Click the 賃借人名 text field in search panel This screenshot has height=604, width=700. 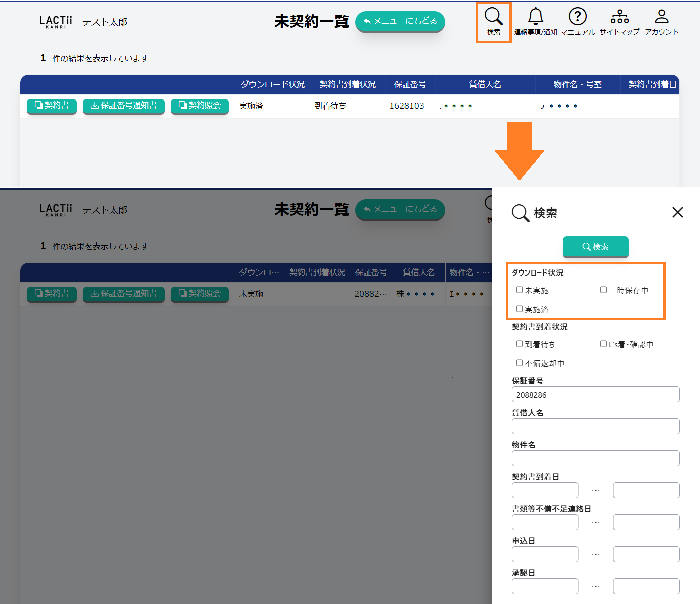pos(595,426)
